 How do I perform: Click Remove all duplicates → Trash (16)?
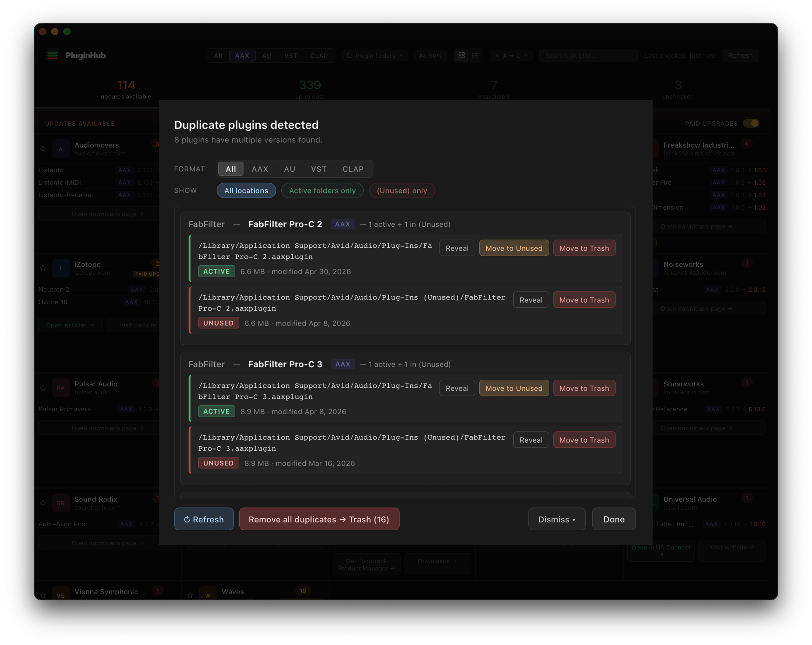[x=319, y=519]
